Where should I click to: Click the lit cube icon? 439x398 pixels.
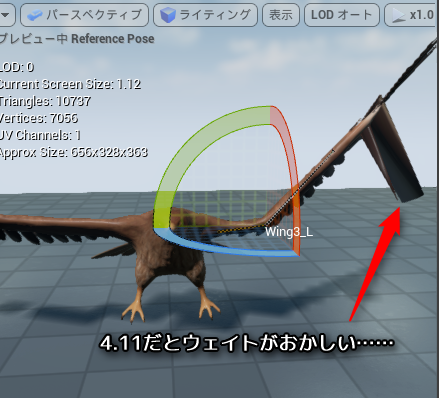pos(168,15)
